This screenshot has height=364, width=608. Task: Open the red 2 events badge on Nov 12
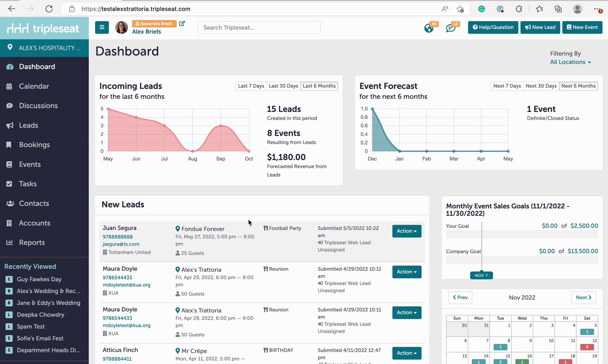click(x=587, y=347)
